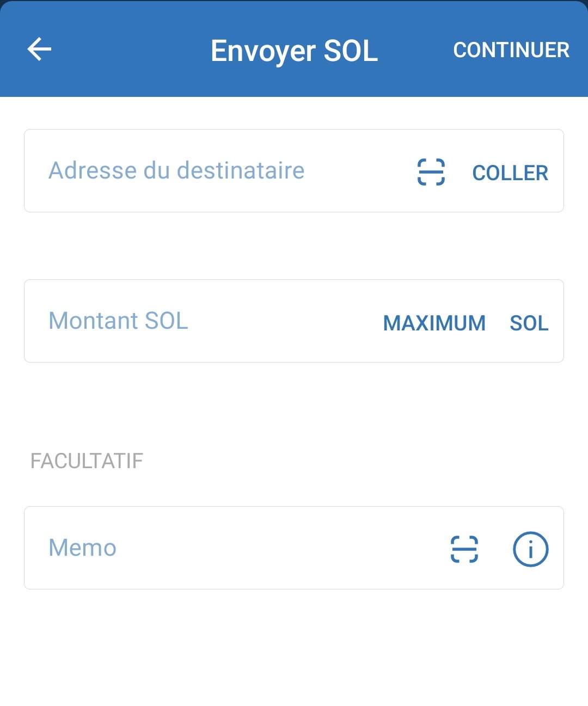The width and height of the screenshot is (588, 706).
Task: Paste address with the COLLER button
Action: [510, 173]
